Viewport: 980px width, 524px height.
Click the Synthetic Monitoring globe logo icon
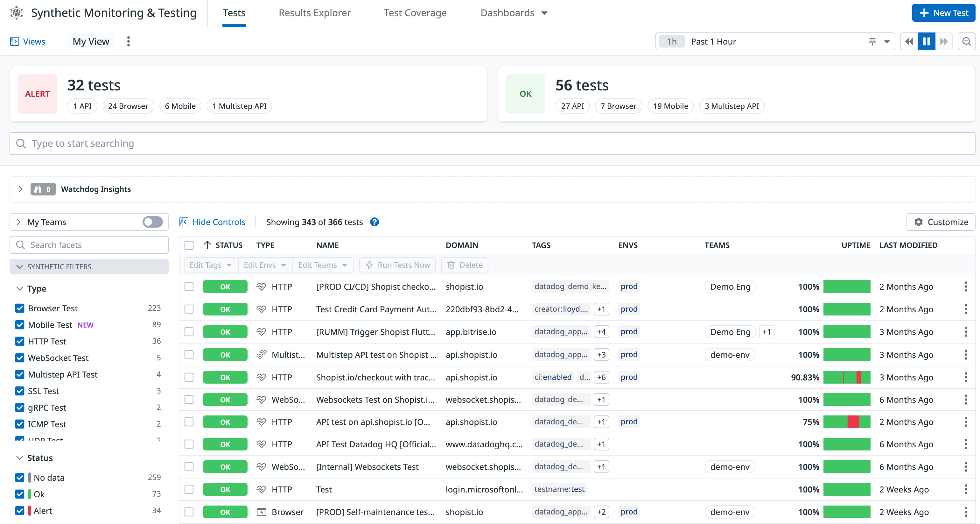tap(16, 12)
